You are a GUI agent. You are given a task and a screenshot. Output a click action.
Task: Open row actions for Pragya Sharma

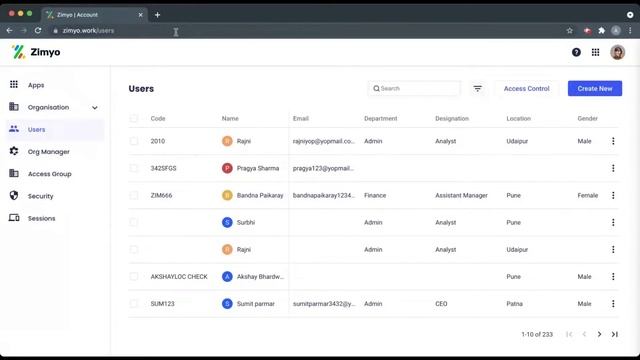click(613, 168)
